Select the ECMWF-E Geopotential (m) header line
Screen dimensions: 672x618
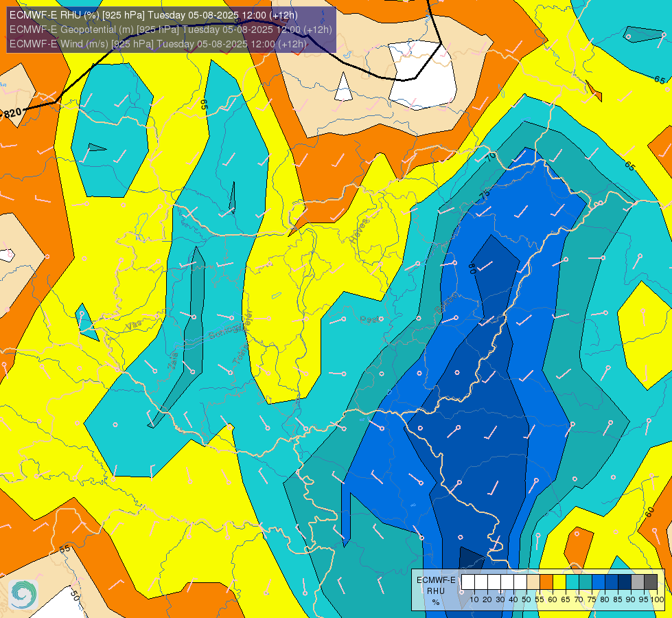coord(170,30)
